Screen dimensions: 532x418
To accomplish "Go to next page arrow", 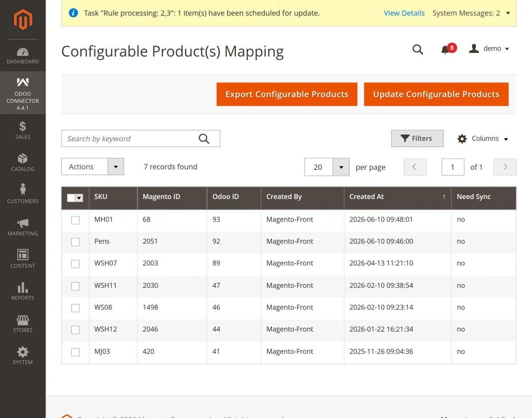I will pyautogui.click(x=505, y=167).
